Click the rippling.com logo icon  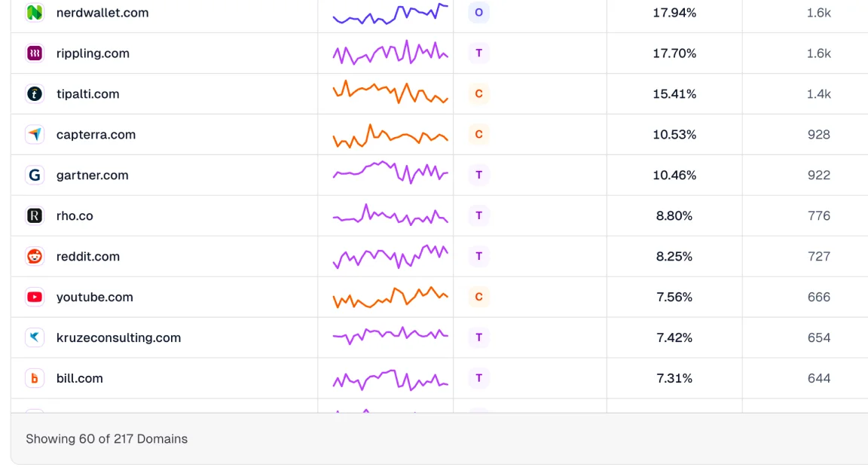coord(35,53)
